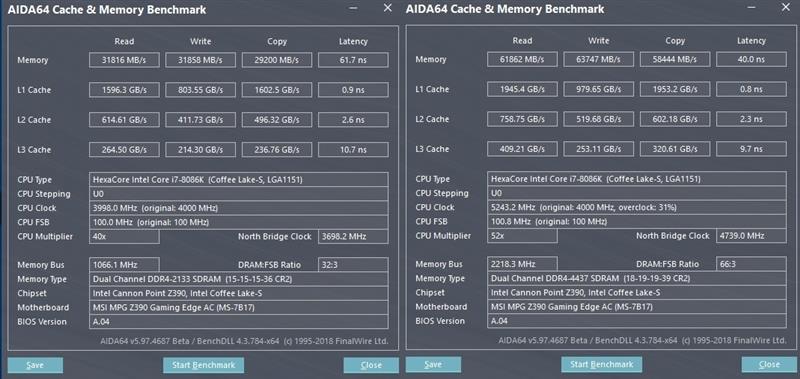Image resolution: width=800 pixels, height=379 pixels.
Task: Select Memory Read value 61862 MB/s
Action: (522, 59)
